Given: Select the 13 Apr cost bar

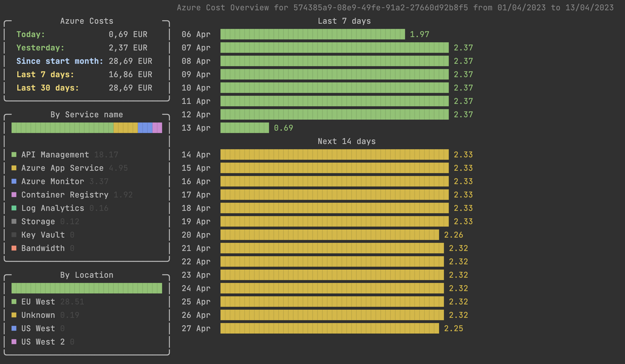Looking at the screenshot, I should click(x=245, y=128).
